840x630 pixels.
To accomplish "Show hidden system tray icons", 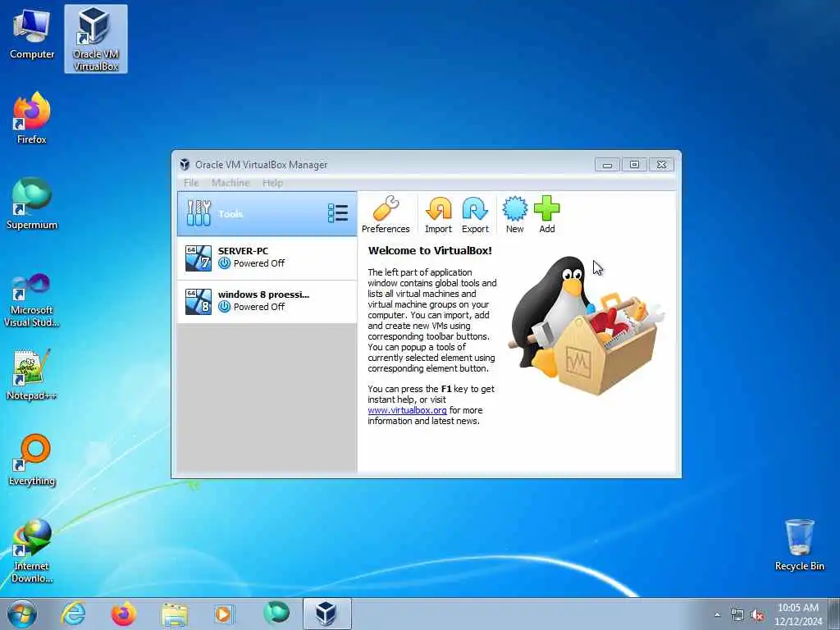I will [x=717, y=615].
